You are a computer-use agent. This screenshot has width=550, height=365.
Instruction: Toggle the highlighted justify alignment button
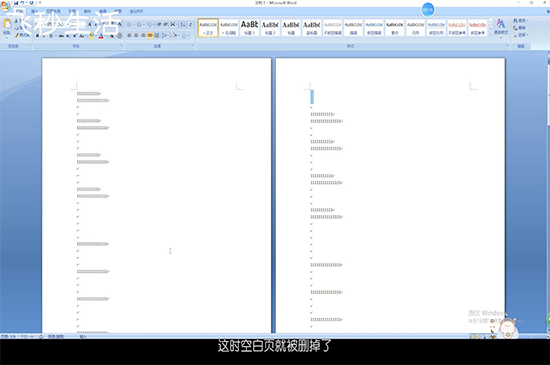150,35
